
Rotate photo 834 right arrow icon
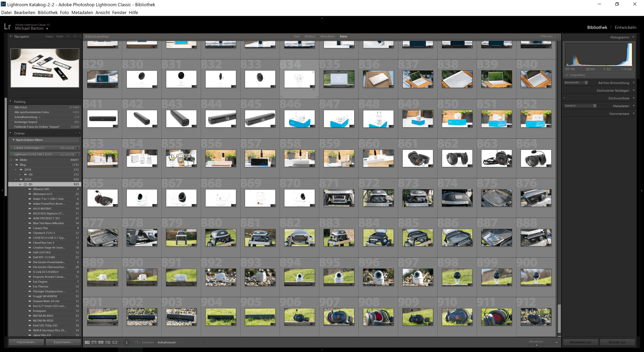coord(317,97)
